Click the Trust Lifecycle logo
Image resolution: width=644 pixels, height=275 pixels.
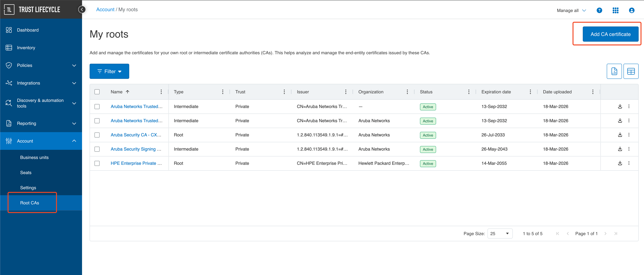click(x=32, y=9)
